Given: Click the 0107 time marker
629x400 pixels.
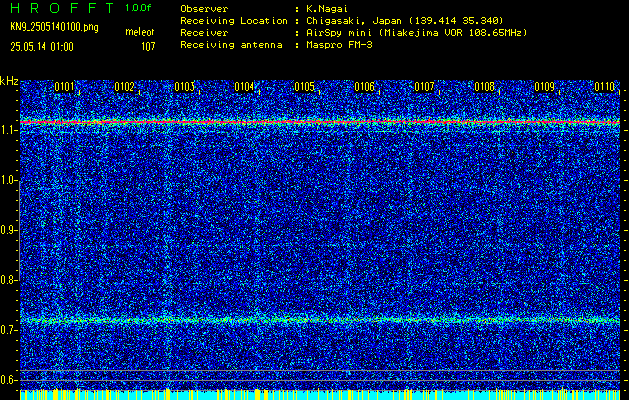Looking at the screenshot, I should tap(424, 87).
